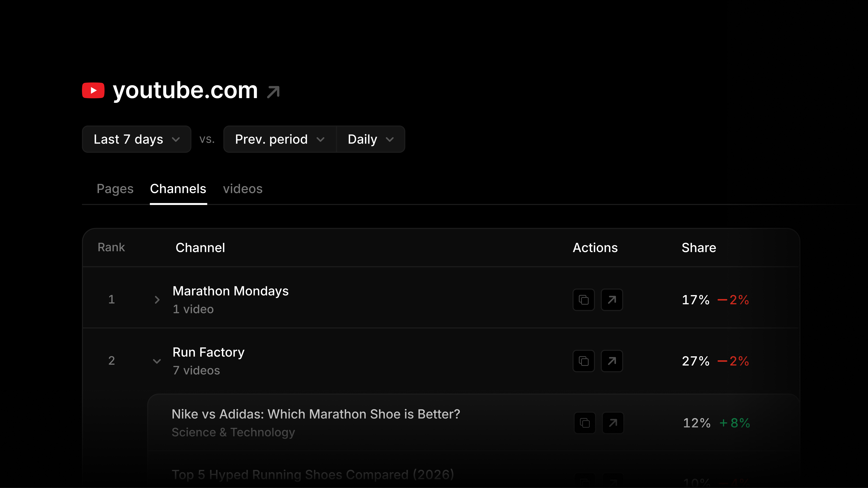Click the +8% change value
This screenshot has height=488, width=868.
735,423
